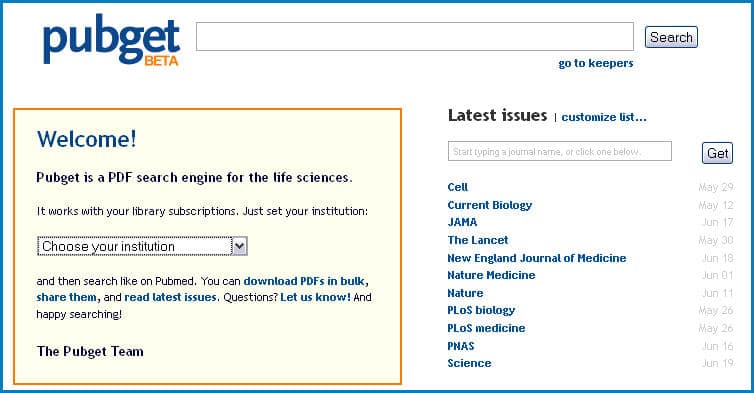Open New England Journal of Medicine
The height and width of the screenshot is (393, 754).
[x=537, y=258]
